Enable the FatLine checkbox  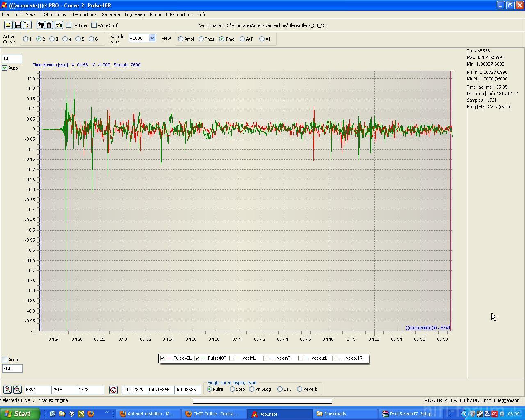click(69, 25)
